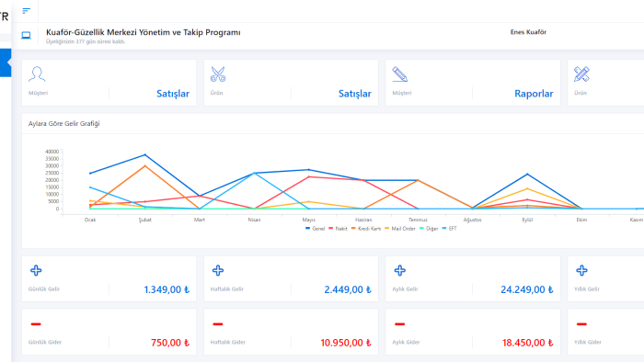Open the hamburger menu icon at top
This screenshot has width=644, height=362.
pos(27,11)
